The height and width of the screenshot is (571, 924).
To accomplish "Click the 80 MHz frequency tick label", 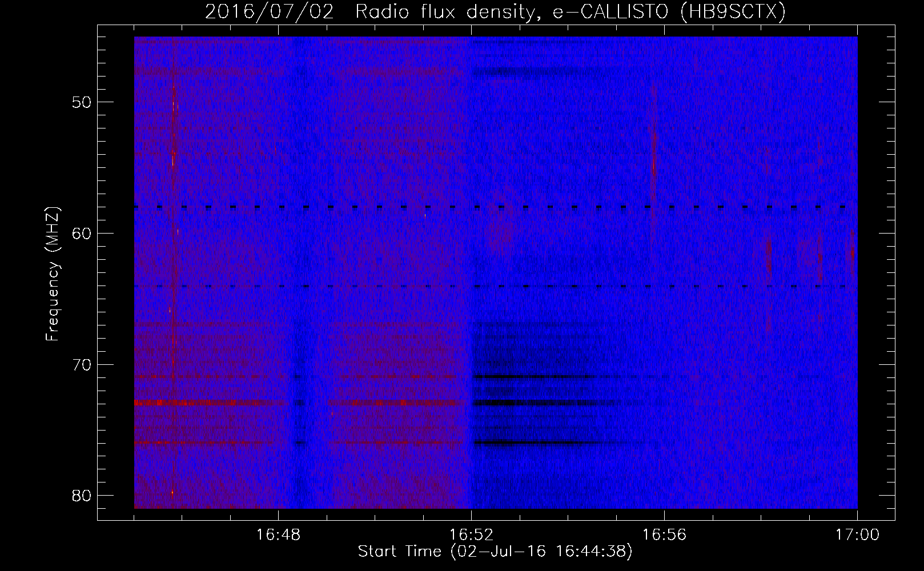I will pyautogui.click(x=82, y=496).
